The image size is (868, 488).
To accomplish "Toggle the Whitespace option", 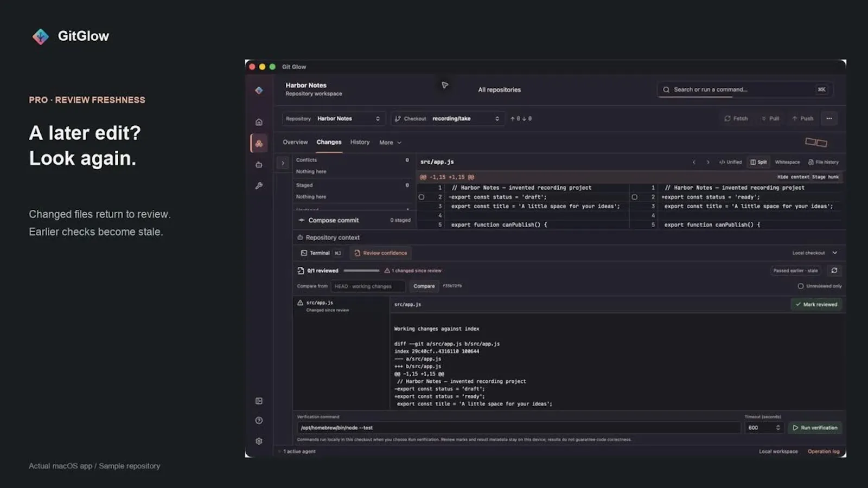I will pos(787,162).
